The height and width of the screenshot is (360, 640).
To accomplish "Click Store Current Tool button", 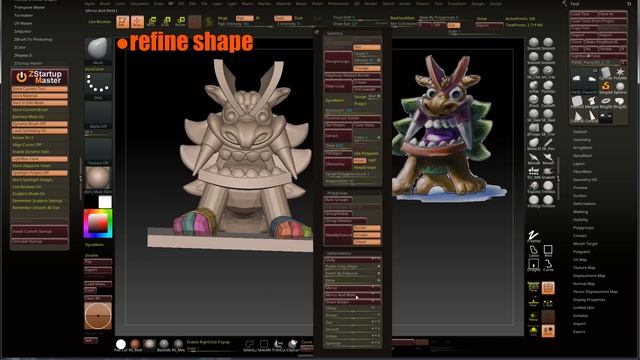I will (x=40, y=89).
